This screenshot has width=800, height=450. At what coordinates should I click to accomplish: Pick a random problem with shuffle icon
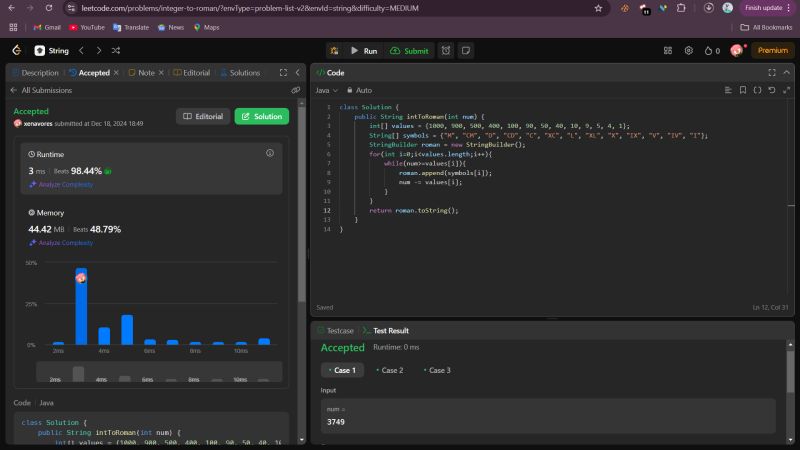(x=116, y=50)
